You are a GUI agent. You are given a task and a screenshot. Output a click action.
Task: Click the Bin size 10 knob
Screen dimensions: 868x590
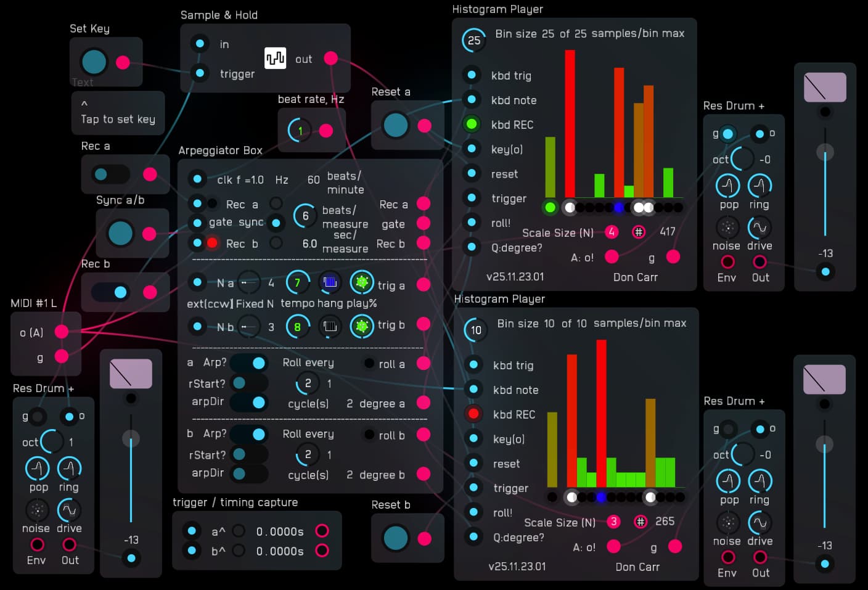click(475, 330)
